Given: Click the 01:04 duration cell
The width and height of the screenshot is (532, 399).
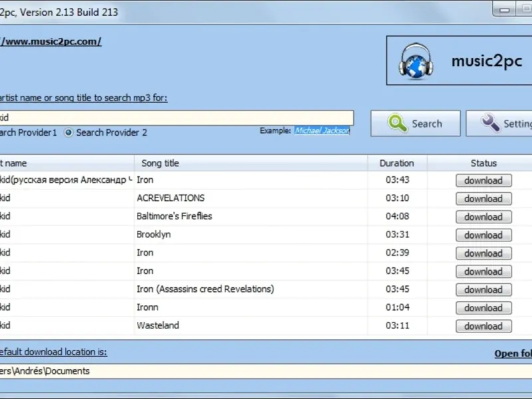Looking at the screenshot, I should point(397,307).
